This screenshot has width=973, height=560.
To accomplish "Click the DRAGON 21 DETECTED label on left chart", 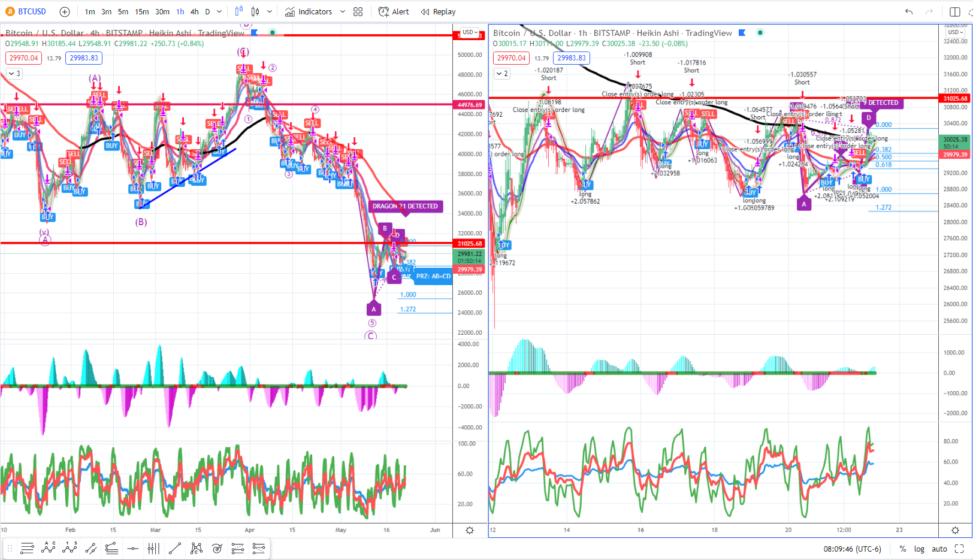I will click(405, 206).
